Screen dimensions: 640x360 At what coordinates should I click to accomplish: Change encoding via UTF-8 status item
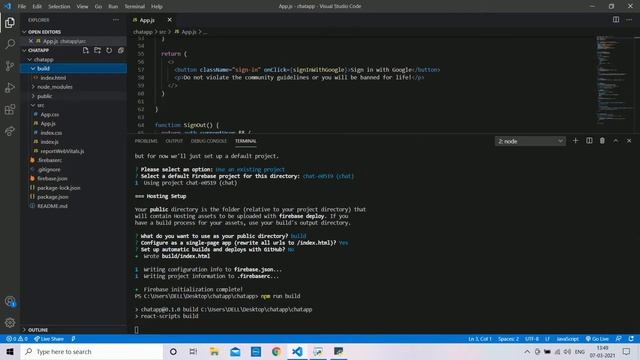[x=532, y=339]
